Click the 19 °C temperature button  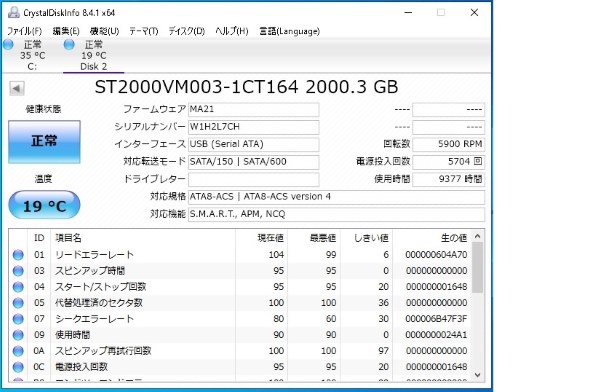[x=44, y=205]
